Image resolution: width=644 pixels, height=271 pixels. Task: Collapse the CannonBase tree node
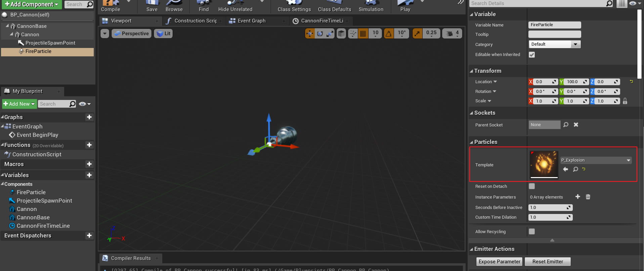7,26
